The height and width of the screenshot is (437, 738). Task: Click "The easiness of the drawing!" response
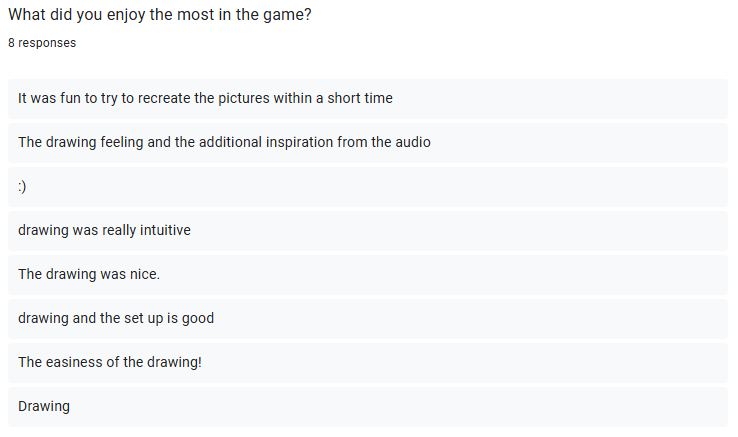368,363
